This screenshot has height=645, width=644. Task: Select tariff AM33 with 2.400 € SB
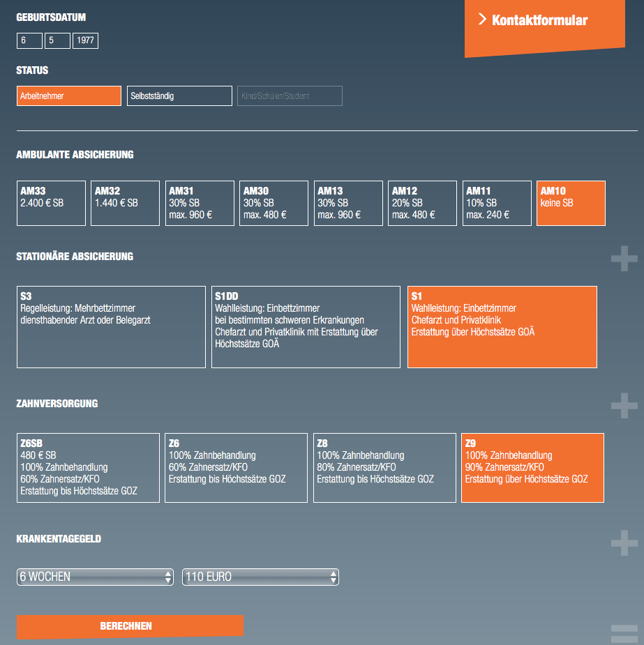[x=51, y=203]
